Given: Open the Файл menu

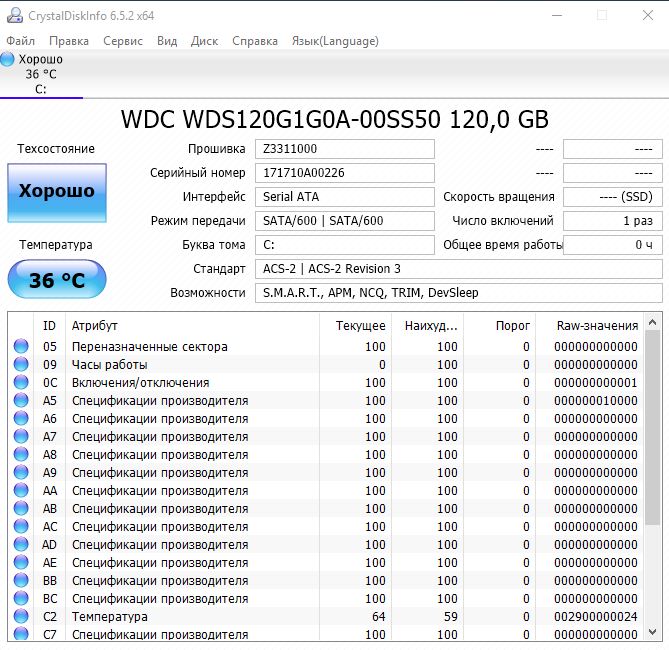Looking at the screenshot, I should (x=20, y=41).
